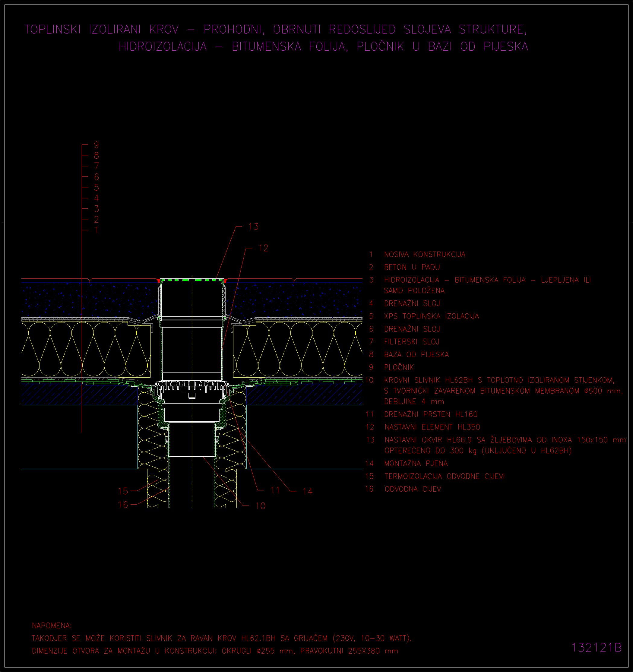
Task: Click layer number '9' on the vertical scale
Action: point(96,145)
